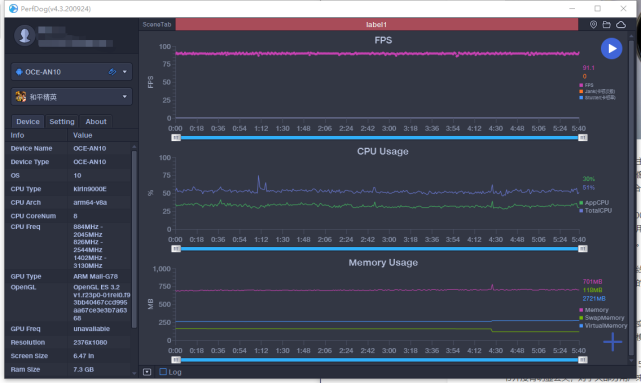This screenshot has height=383, width=641.
Task: Click the CPU Usage chart title
Action: point(383,151)
